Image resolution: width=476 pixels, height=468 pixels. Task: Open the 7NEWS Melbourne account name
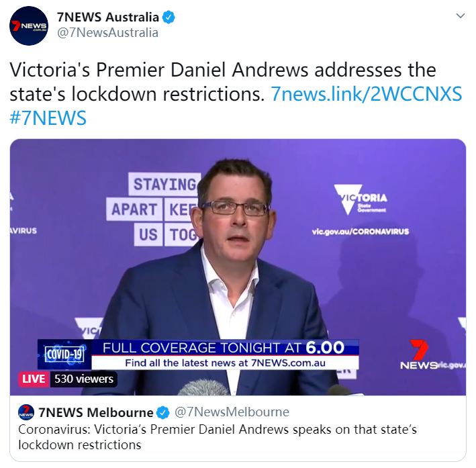tap(96, 412)
